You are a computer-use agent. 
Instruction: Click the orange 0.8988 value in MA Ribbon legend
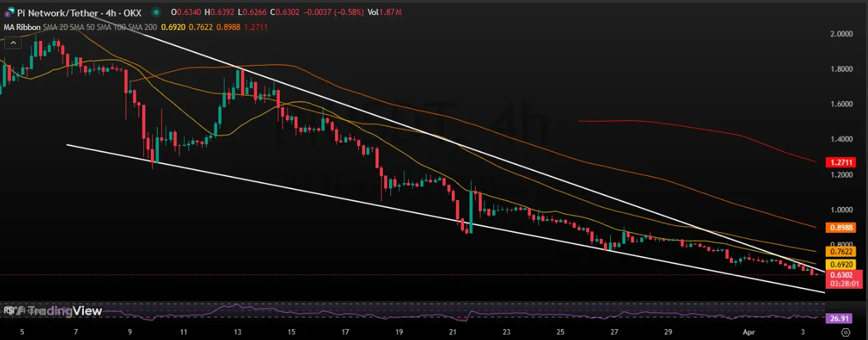tap(228, 27)
